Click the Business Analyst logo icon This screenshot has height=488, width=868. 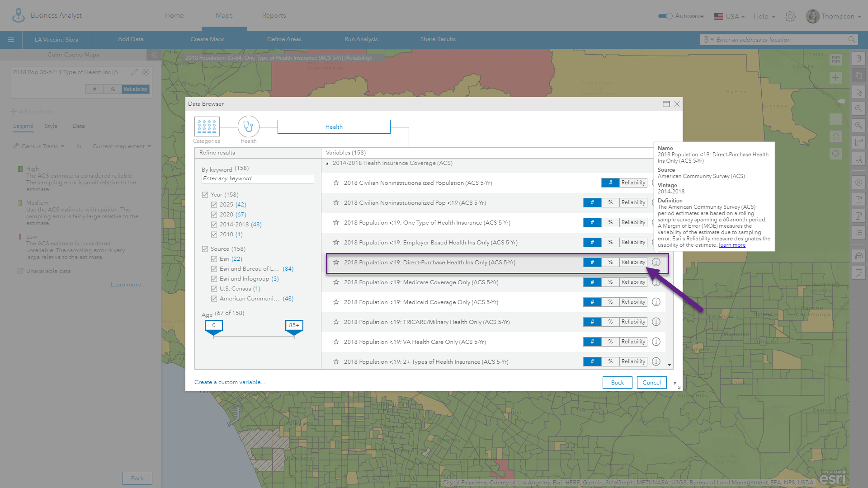pos(18,15)
